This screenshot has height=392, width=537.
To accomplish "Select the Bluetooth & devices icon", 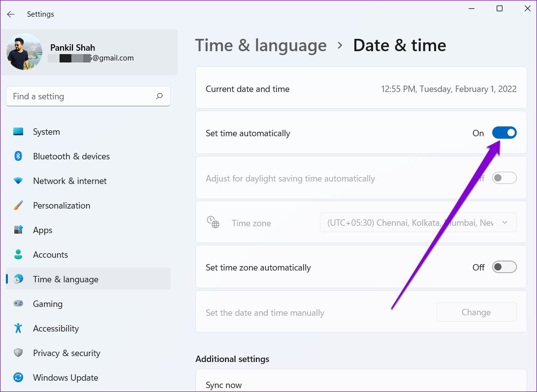I will click(19, 156).
